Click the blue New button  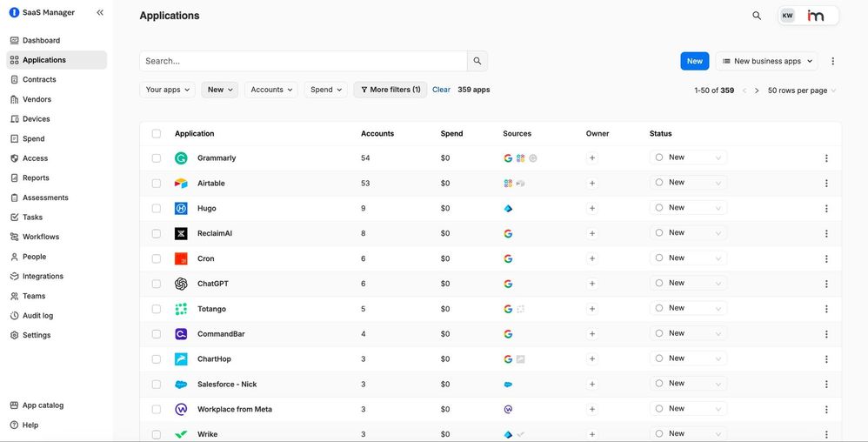pyautogui.click(x=694, y=61)
